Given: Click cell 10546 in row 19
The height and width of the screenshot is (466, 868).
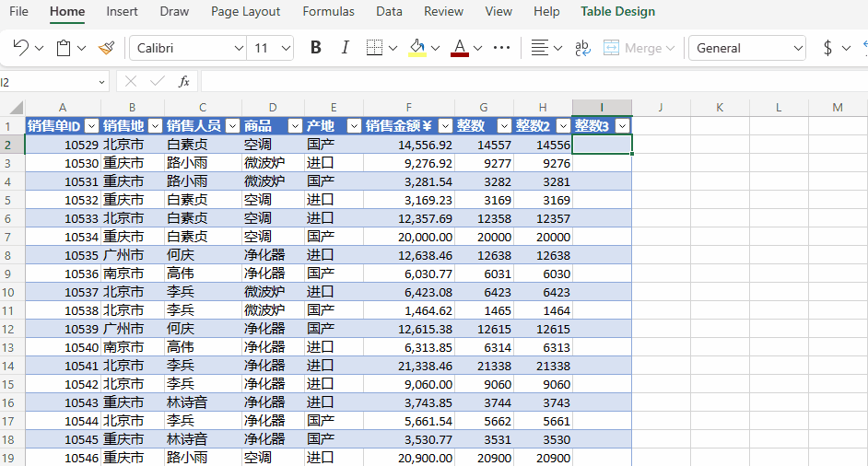Looking at the screenshot, I should [63, 459].
